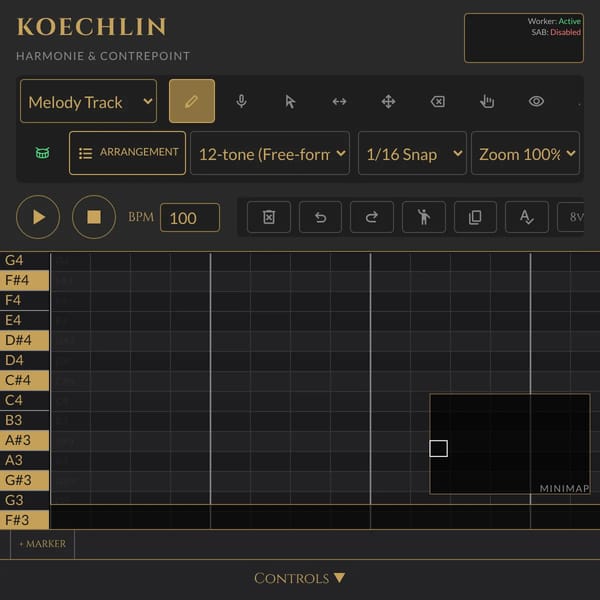Viewport: 600px width, 600px height.
Task: Expand the Controls panel
Action: tap(300, 578)
